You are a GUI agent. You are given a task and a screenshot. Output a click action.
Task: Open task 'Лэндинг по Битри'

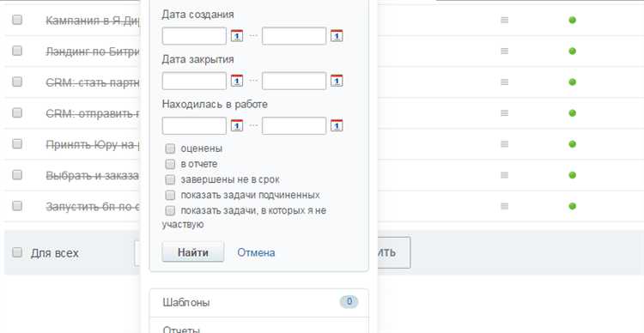tap(93, 51)
